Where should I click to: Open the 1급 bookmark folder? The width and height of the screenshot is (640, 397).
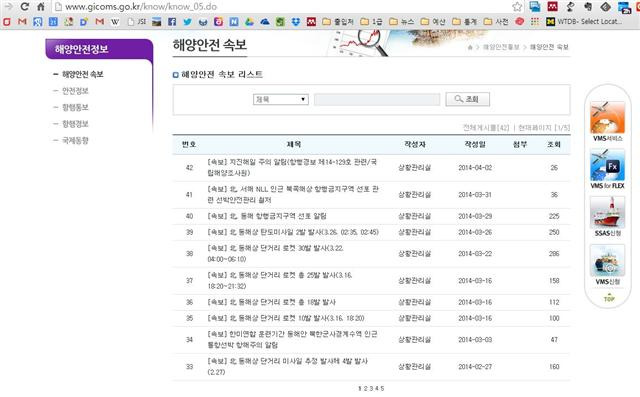(x=371, y=22)
